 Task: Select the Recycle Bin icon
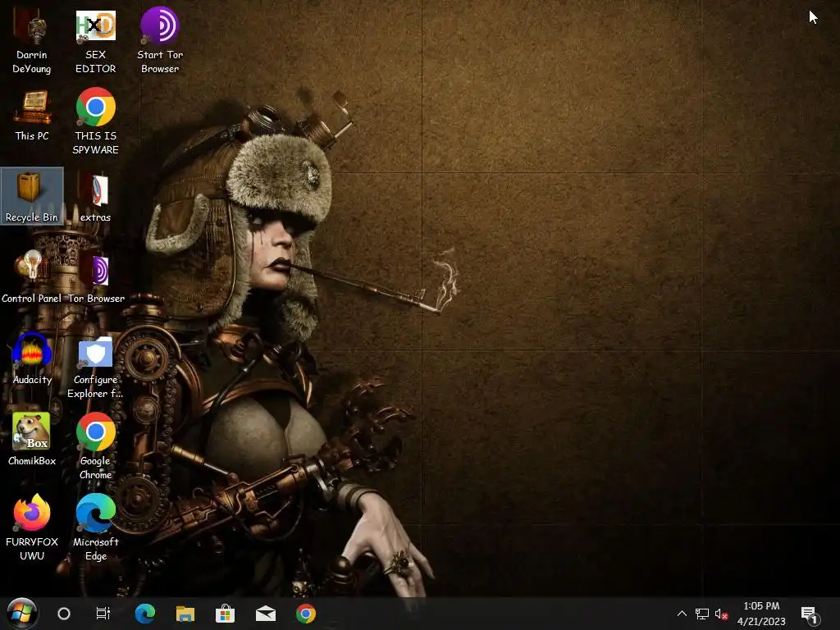[x=32, y=196]
